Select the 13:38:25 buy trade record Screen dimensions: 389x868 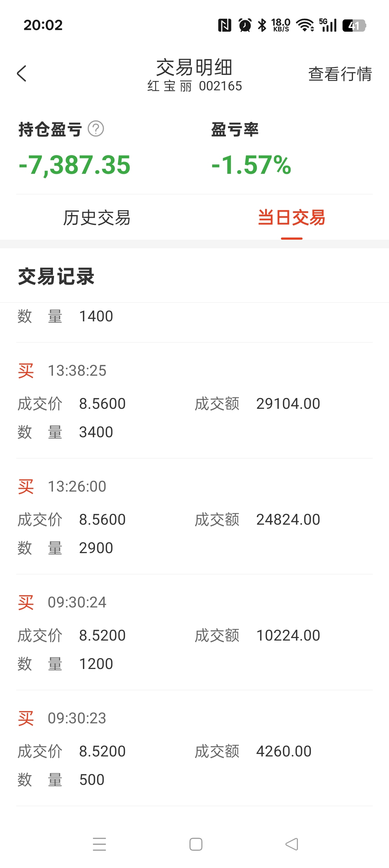[194, 401]
